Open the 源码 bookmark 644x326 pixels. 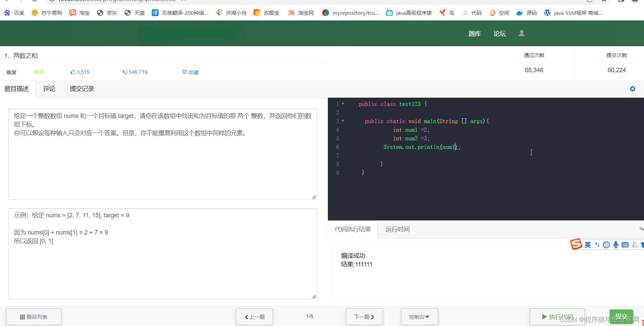(527, 13)
